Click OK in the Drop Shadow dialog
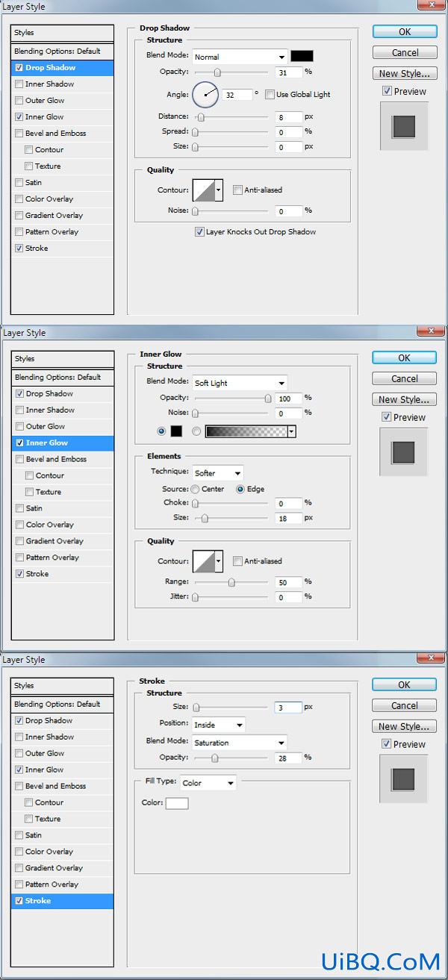Image resolution: width=448 pixels, height=980 pixels. (x=404, y=31)
